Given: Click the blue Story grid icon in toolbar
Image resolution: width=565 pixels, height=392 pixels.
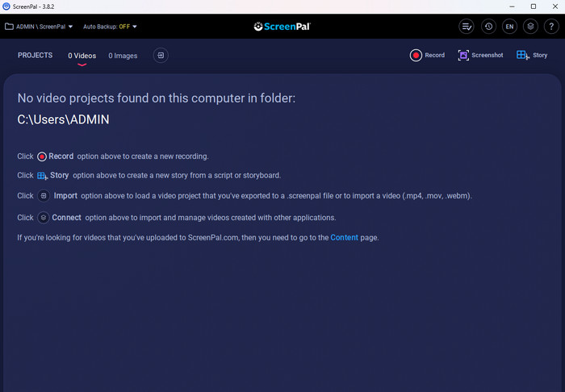Looking at the screenshot, I should (522, 55).
